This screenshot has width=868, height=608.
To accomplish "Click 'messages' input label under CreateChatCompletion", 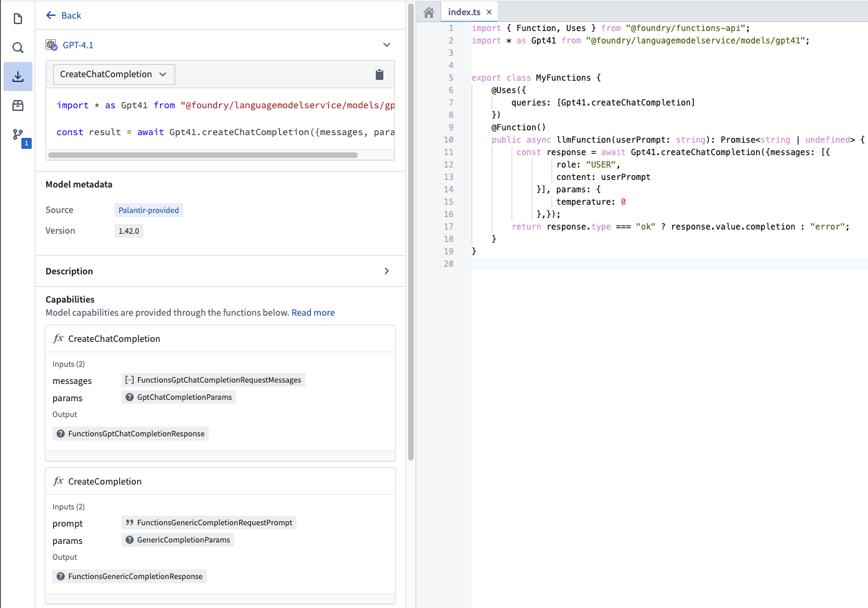I will point(72,381).
